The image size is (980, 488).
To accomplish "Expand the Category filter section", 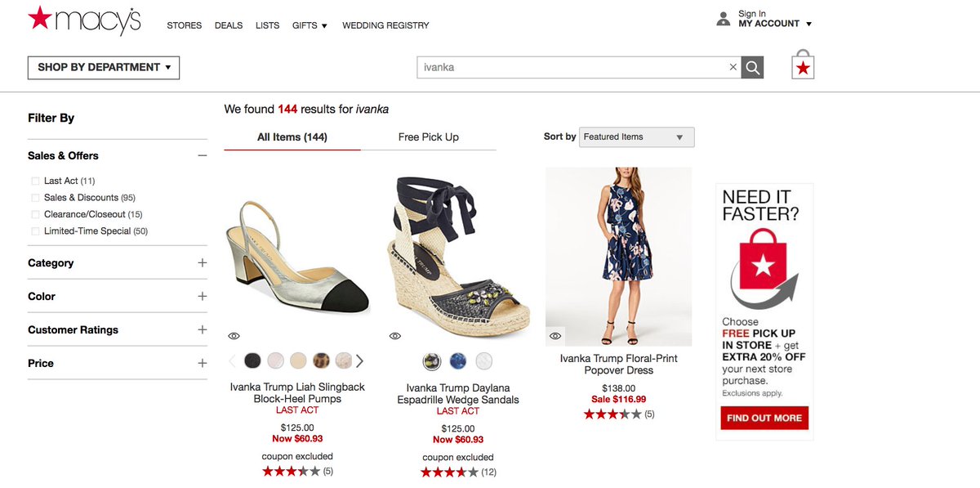I will (x=203, y=262).
